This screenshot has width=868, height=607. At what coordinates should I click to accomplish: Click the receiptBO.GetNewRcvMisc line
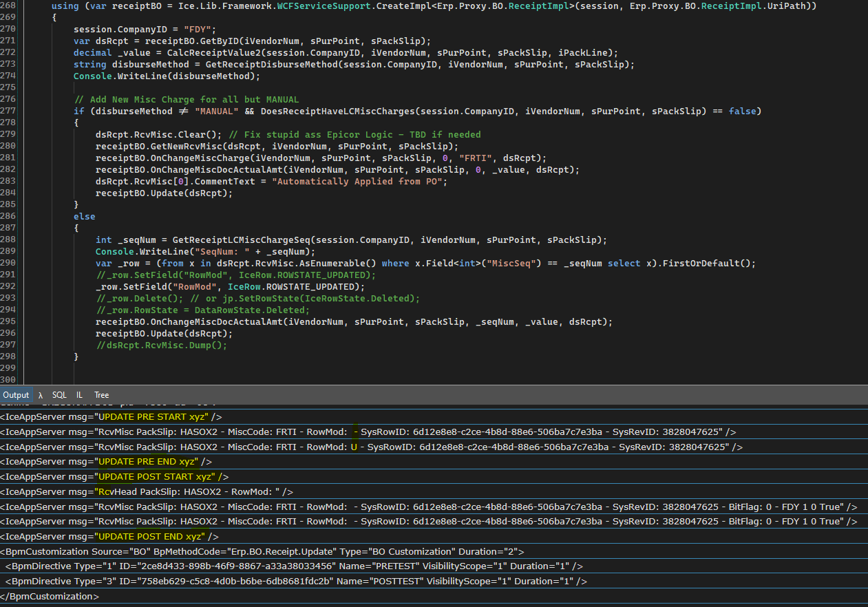click(x=277, y=146)
